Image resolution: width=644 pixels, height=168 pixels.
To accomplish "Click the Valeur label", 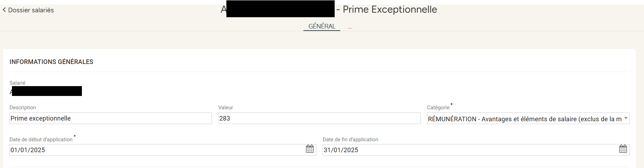I will click(x=226, y=108).
